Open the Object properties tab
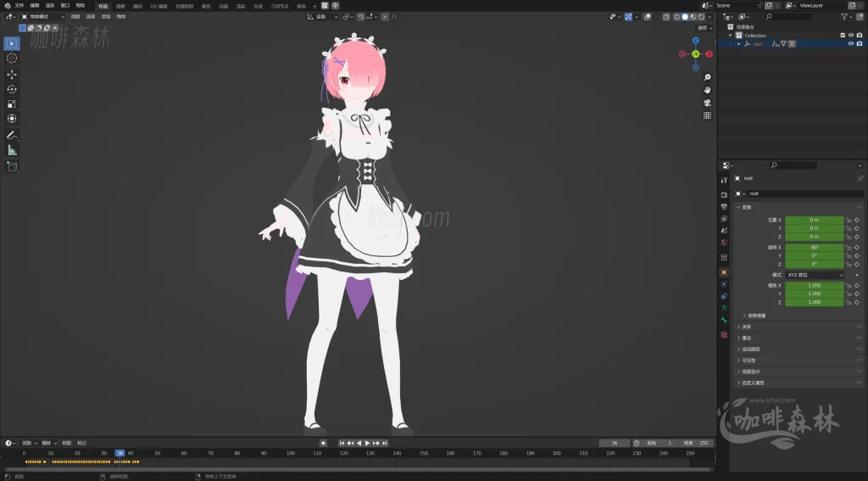 [x=724, y=272]
